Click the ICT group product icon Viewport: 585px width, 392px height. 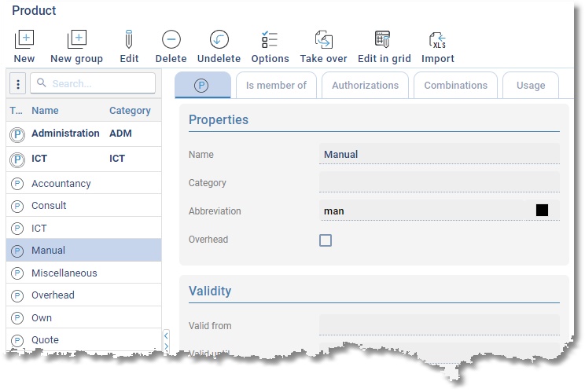pyautogui.click(x=17, y=159)
